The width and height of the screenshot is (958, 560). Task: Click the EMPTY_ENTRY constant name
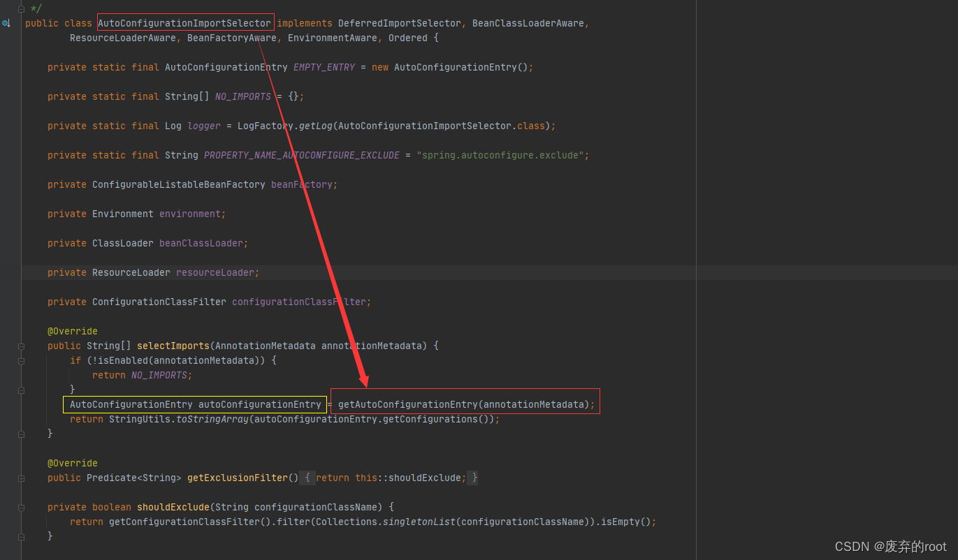[x=324, y=67]
